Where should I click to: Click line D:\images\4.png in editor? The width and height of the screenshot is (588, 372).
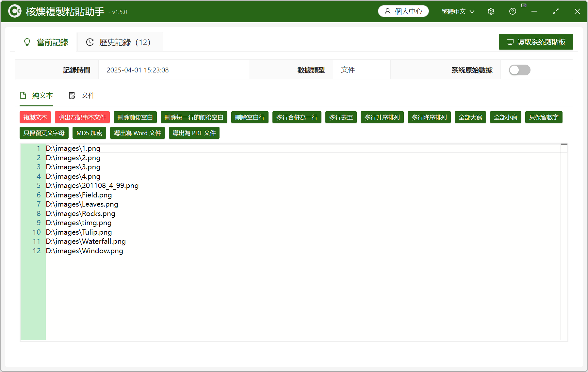[x=73, y=177]
